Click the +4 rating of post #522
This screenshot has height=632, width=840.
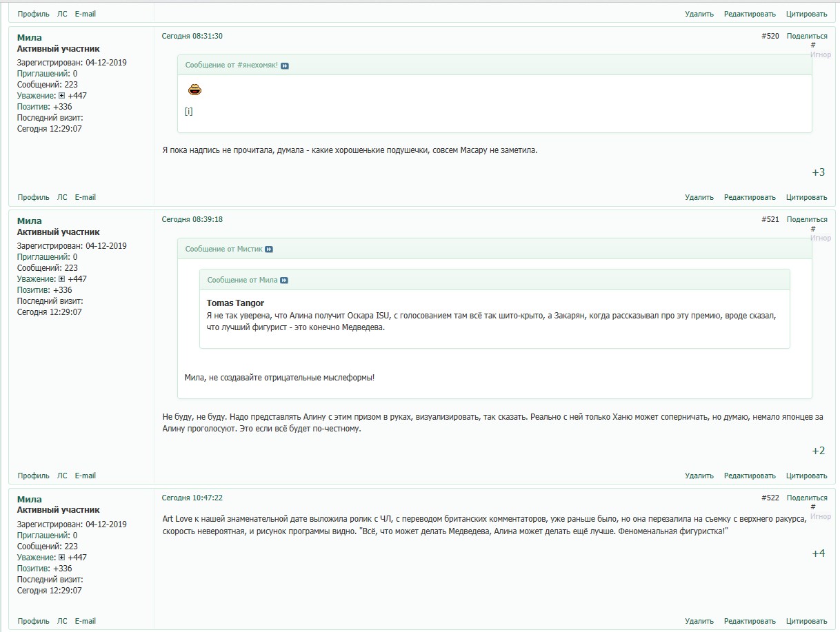pyautogui.click(x=818, y=553)
